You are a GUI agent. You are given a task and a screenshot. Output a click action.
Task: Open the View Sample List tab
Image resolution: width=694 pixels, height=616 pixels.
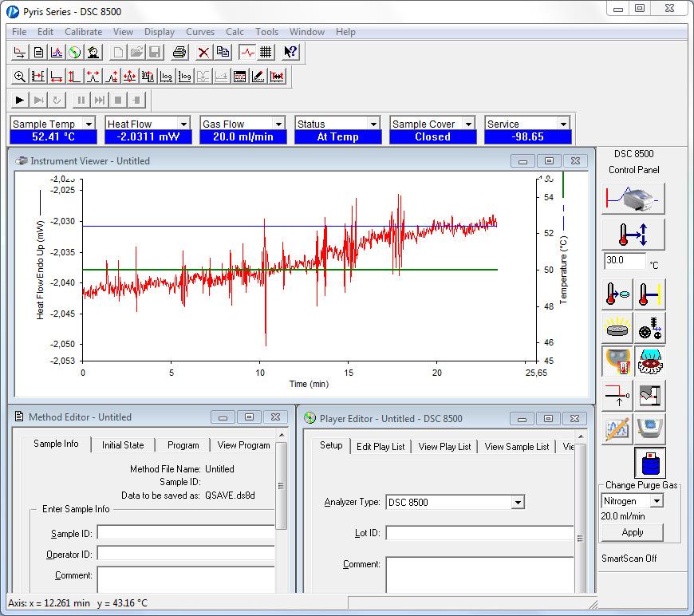tap(517, 446)
